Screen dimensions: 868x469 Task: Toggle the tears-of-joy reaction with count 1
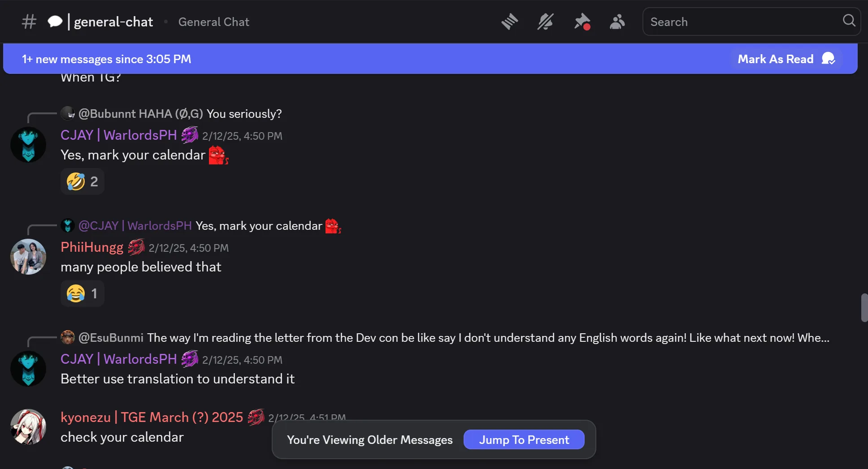click(x=82, y=293)
